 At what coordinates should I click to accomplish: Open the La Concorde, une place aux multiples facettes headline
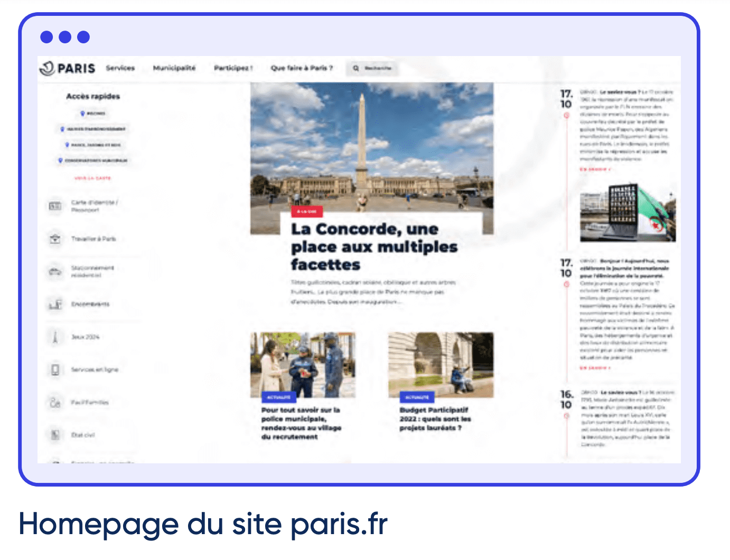tap(374, 247)
